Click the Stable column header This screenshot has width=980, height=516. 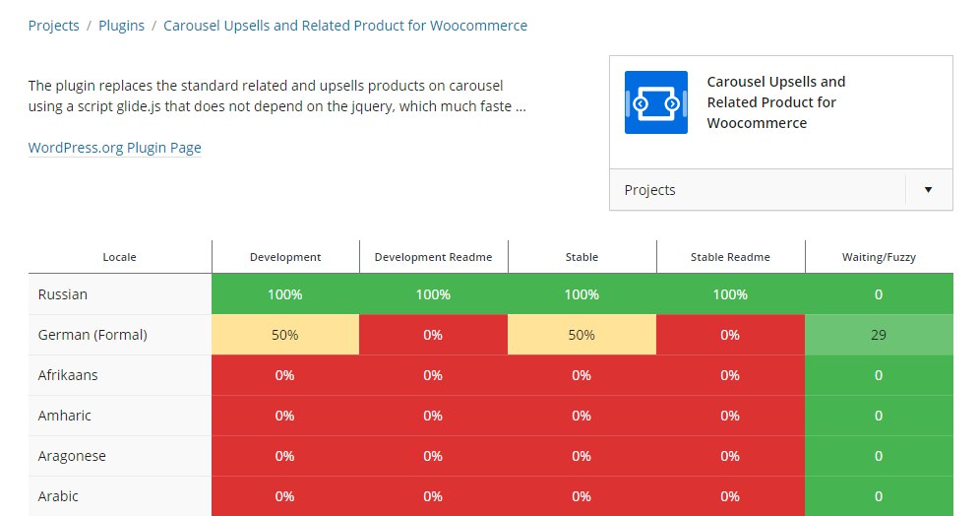(582, 257)
